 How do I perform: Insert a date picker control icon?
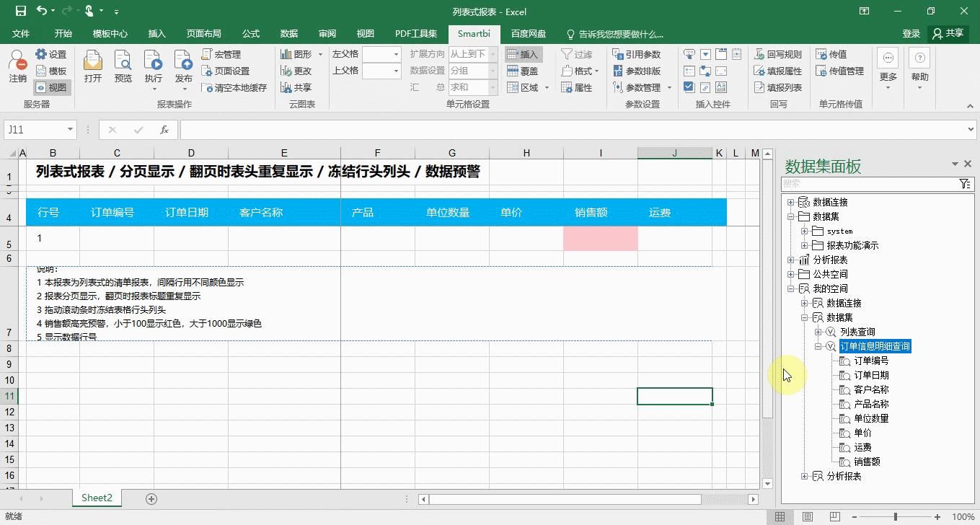[736, 54]
